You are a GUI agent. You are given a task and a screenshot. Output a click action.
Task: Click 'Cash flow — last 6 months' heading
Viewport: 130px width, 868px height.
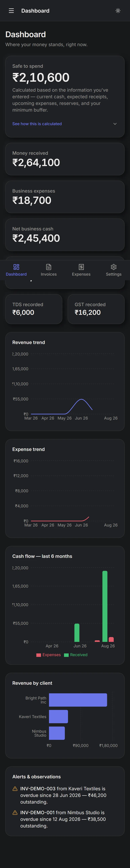(42, 556)
